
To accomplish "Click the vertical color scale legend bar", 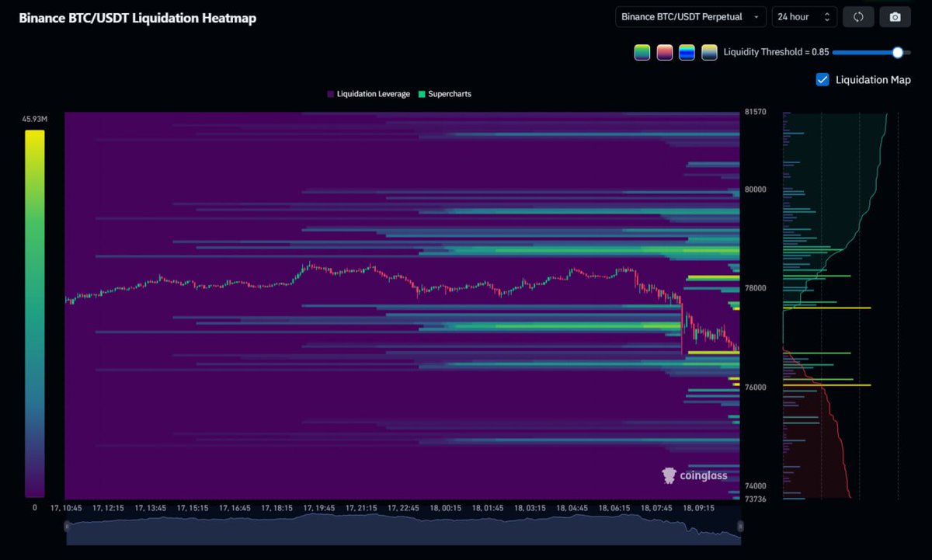I will click(35, 313).
